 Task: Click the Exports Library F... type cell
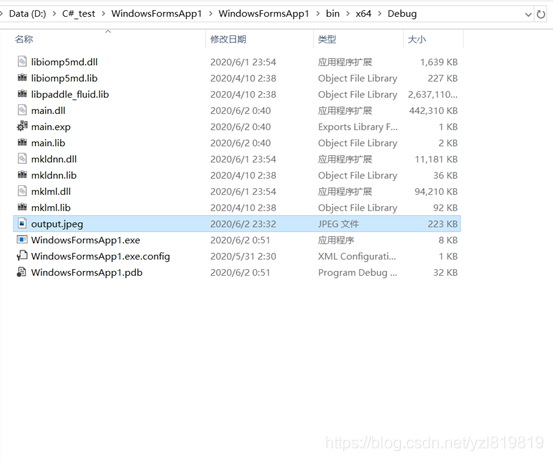(358, 127)
